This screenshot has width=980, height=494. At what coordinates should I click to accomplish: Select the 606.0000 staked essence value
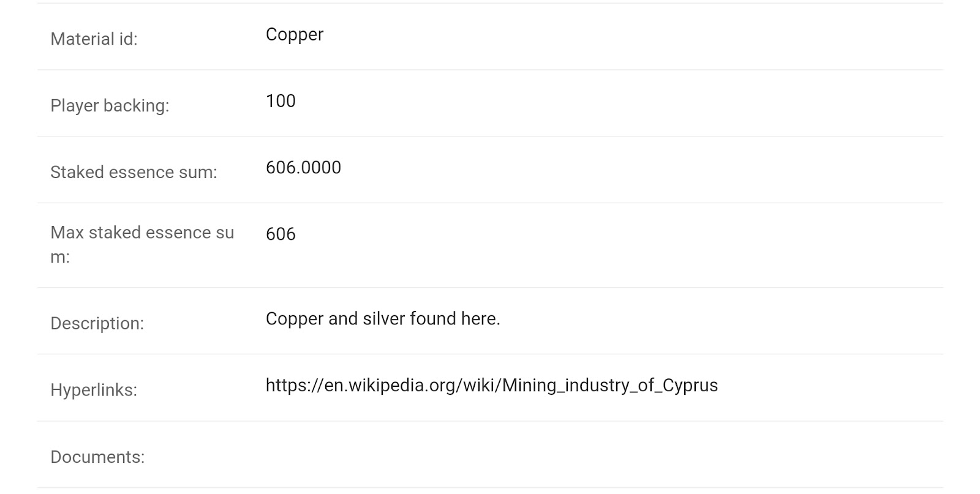(x=303, y=168)
